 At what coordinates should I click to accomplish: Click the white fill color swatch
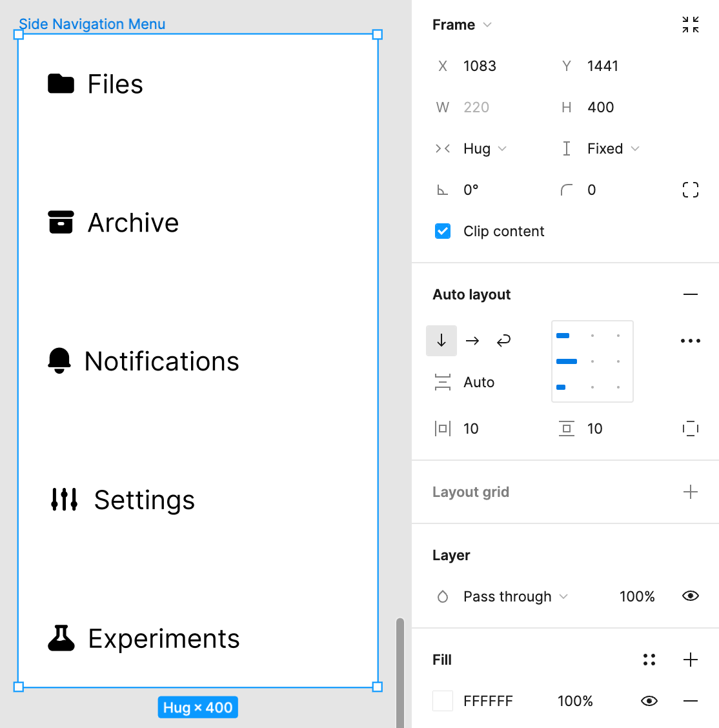click(x=443, y=701)
